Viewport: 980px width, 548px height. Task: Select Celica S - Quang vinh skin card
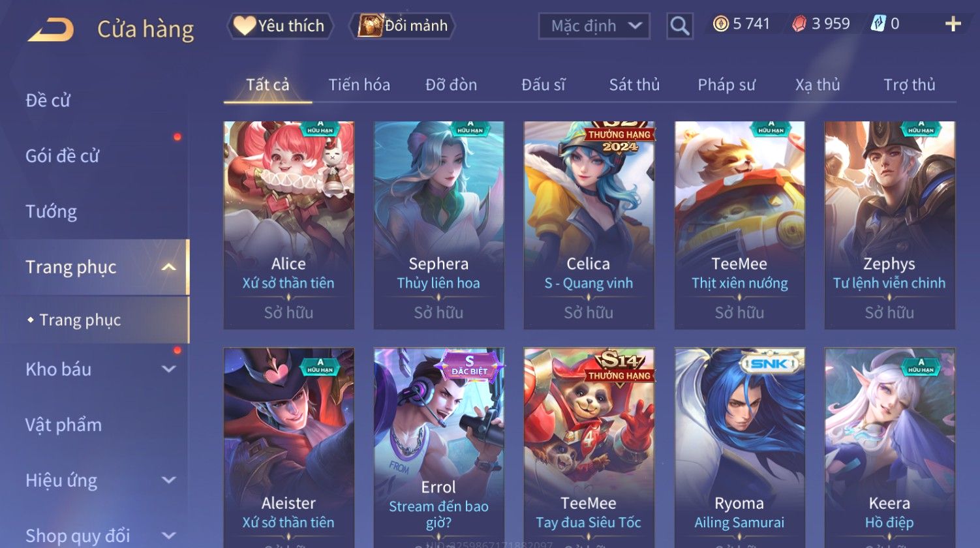(x=589, y=225)
